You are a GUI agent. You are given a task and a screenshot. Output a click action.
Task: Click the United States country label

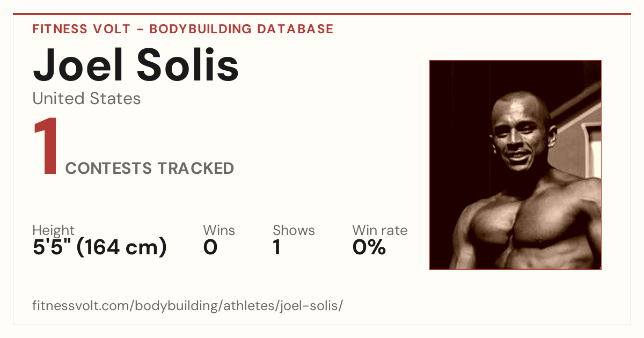pos(86,98)
